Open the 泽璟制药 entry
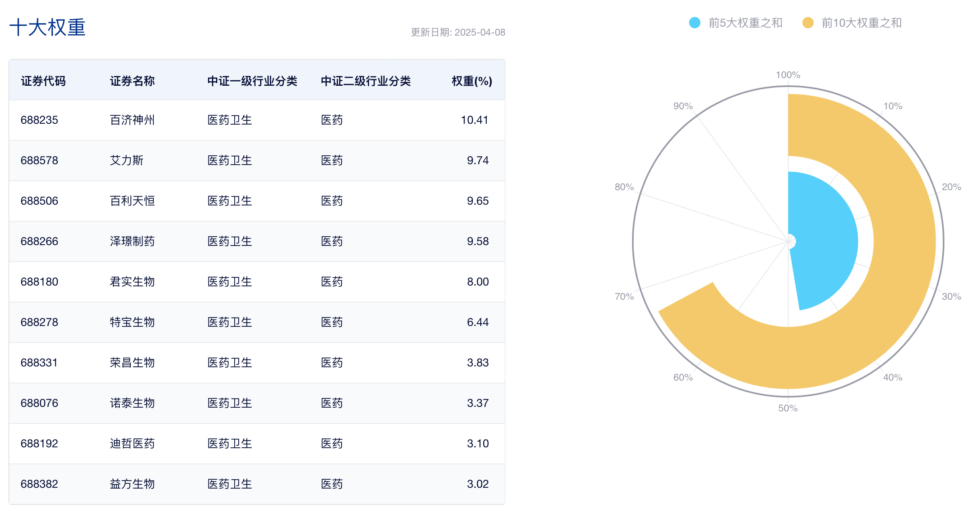 (132, 241)
